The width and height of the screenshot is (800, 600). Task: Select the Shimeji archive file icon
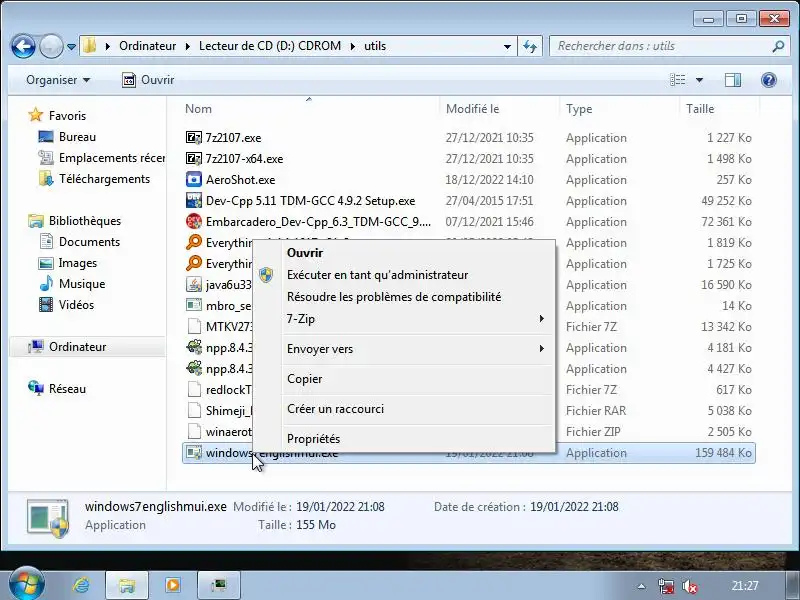(x=194, y=411)
